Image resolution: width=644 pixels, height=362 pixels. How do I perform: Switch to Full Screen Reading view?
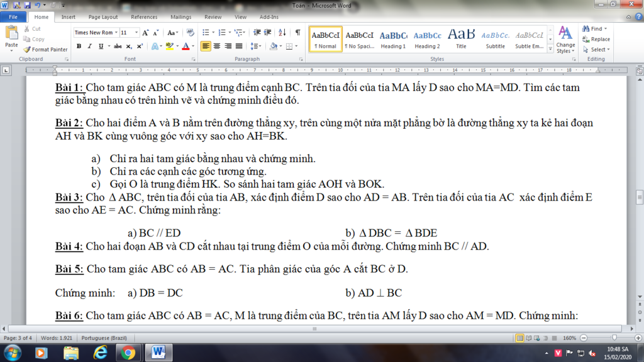528,338
